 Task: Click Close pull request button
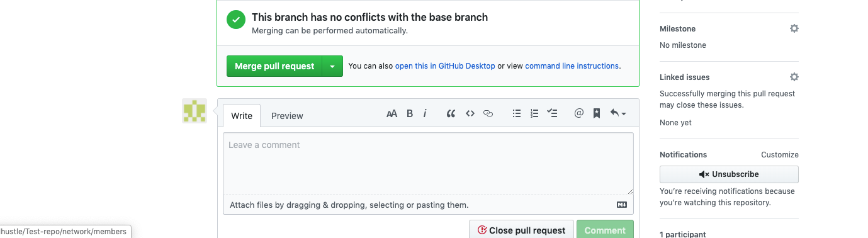click(x=521, y=230)
